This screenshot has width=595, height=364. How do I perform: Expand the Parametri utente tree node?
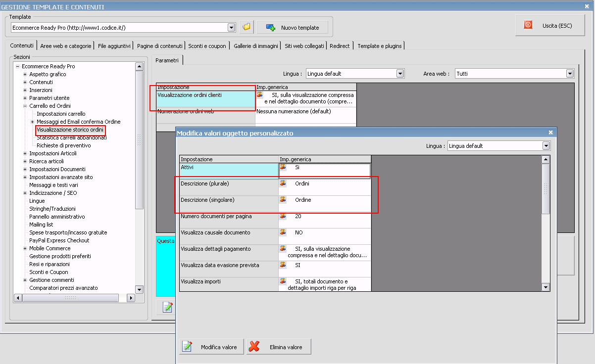[x=25, y=98]
